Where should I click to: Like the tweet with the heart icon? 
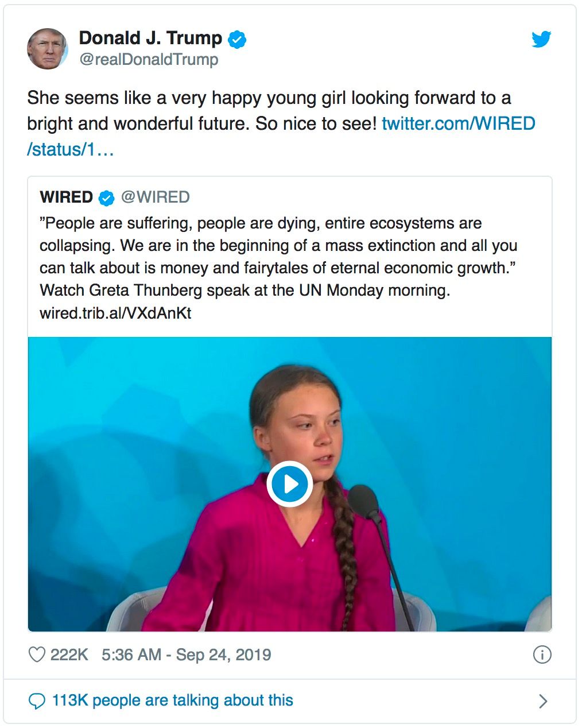click(37, 655)
